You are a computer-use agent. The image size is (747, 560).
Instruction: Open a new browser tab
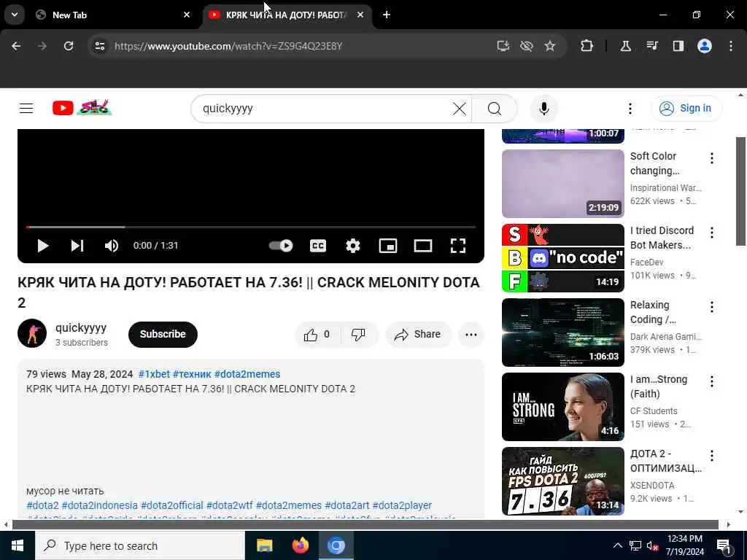(x=387, y=15)
